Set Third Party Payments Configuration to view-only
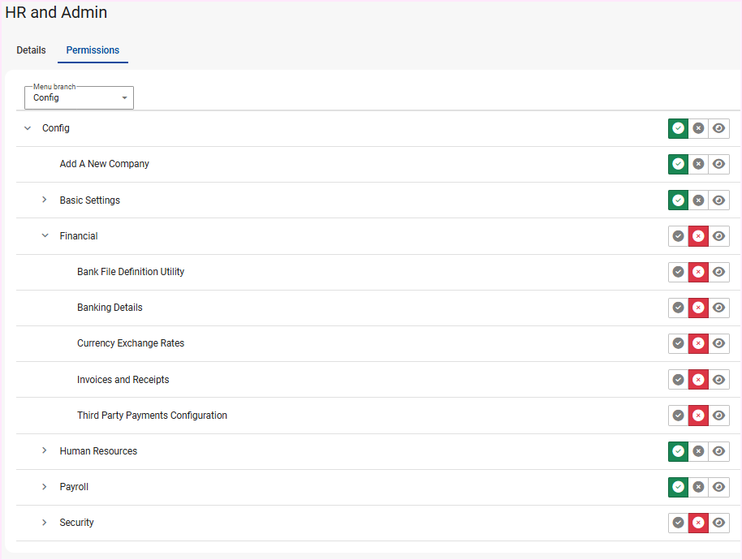This screenshot has height=560, width=742. 718,416
